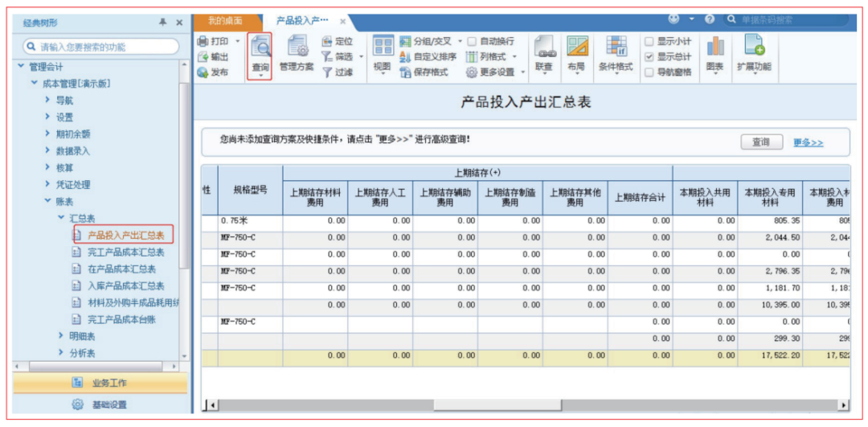The image size is (868, 427).
Task: Uncheck the 显示总计 checkbox
Action: [x=649, y=57]
